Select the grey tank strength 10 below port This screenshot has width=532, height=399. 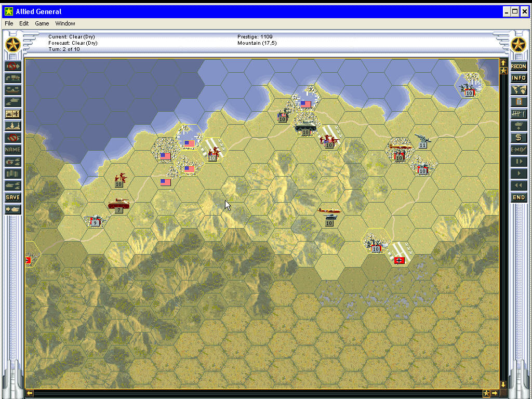pos(305,128)
